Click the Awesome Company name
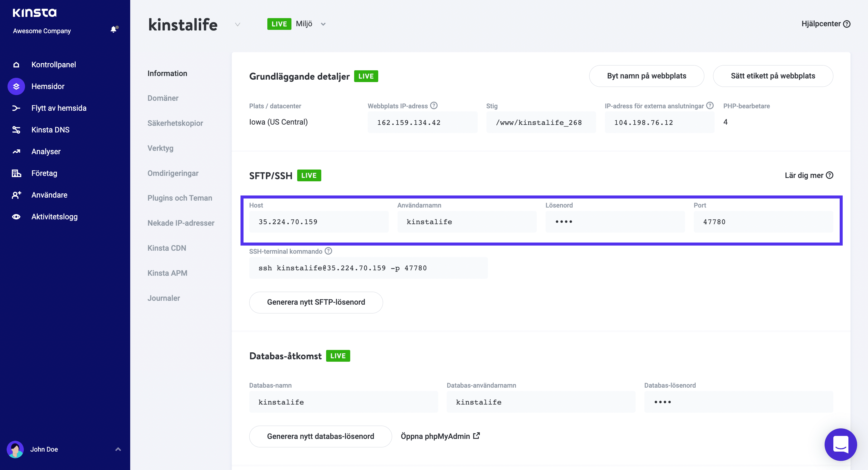This screenshot has height=470, width=868. (42, 31)
